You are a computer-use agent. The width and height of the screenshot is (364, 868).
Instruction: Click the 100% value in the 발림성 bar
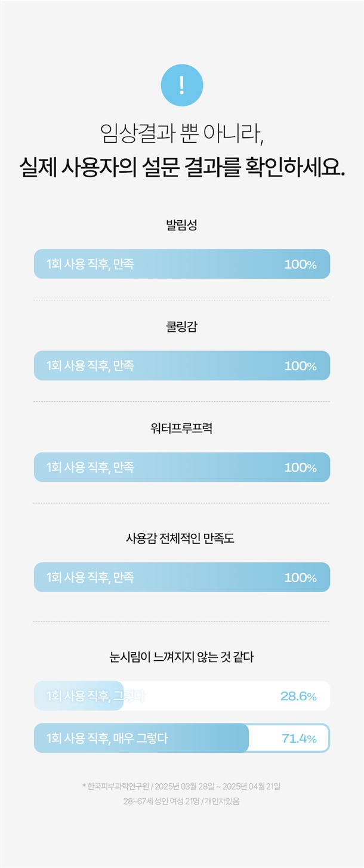(300, 264)
